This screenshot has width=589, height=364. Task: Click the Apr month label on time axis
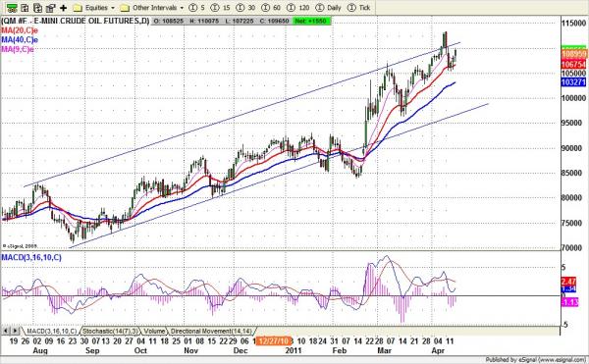click(x=438, y=351)
